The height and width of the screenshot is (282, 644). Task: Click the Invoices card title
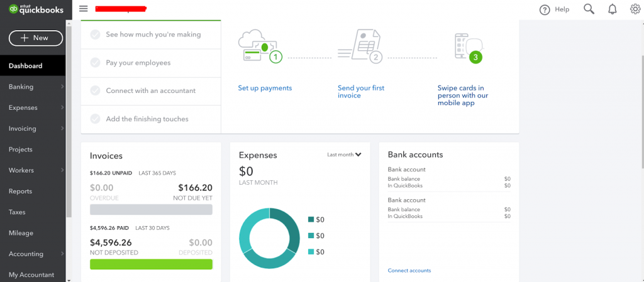(106, 156)
